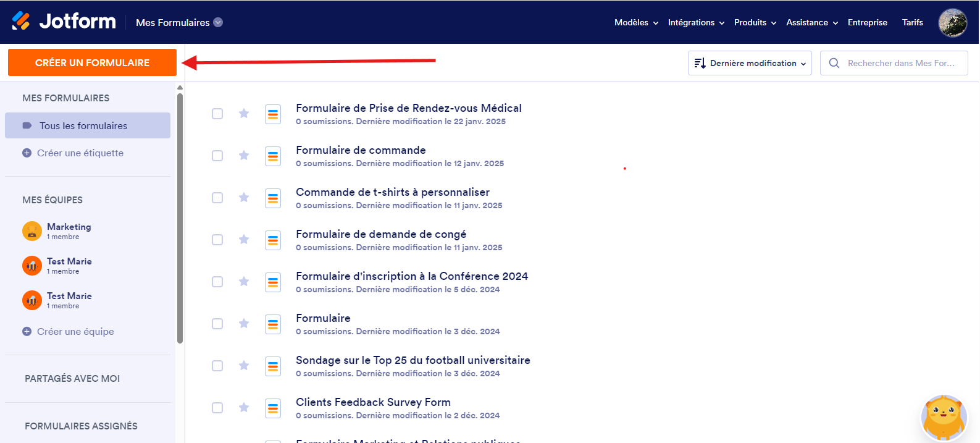The width and height of the screenshot is (980, 443).
Task: Click form icon of Clients Feedback Survey Form
Action: (273, 408)
